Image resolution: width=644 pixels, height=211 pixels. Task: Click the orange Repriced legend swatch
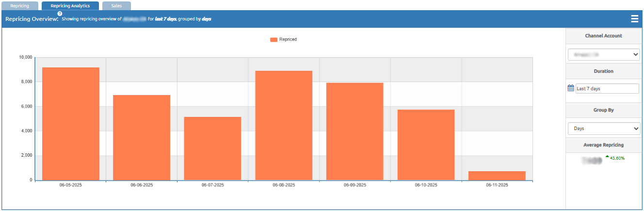coord(274,40)
